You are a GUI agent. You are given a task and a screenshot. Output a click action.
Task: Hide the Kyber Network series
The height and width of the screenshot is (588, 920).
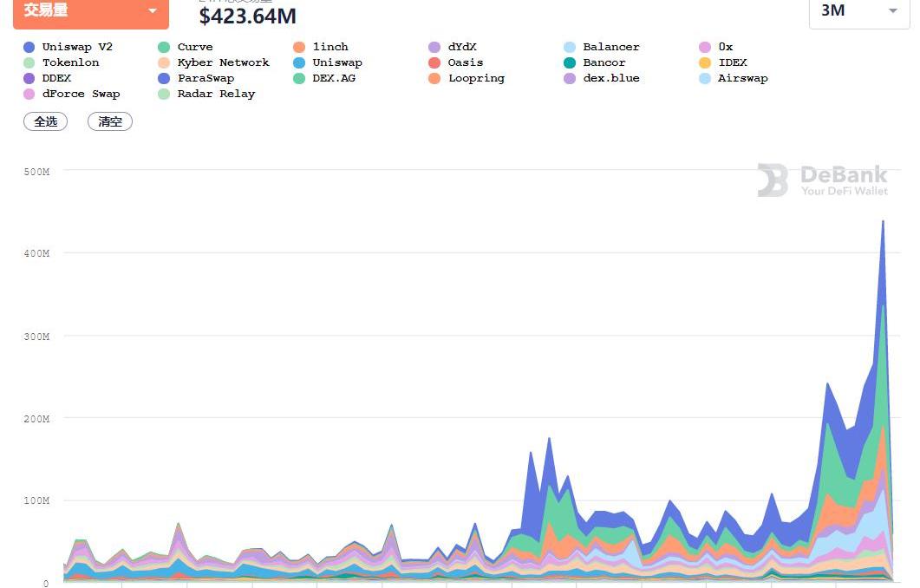coord(223,62)
